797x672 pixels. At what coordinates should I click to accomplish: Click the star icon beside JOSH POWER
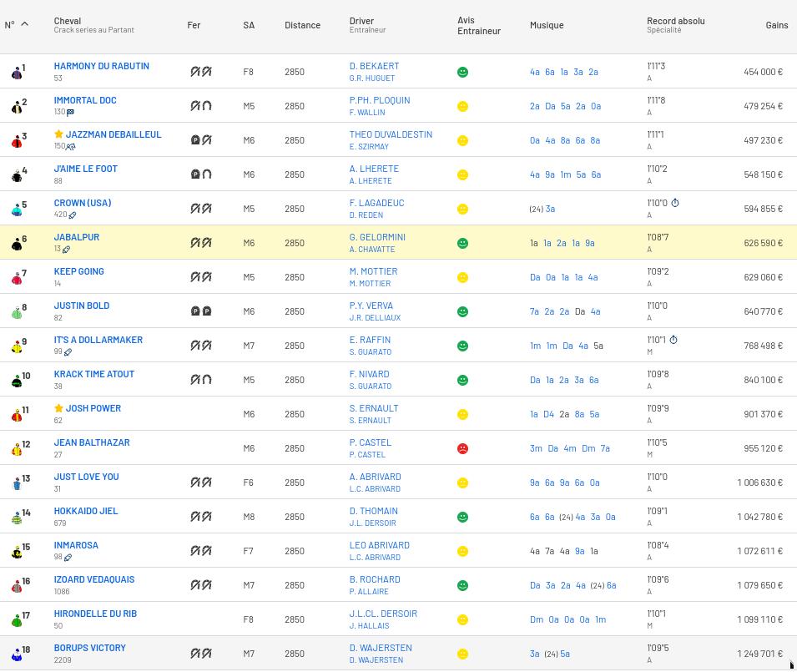[58, 408]
